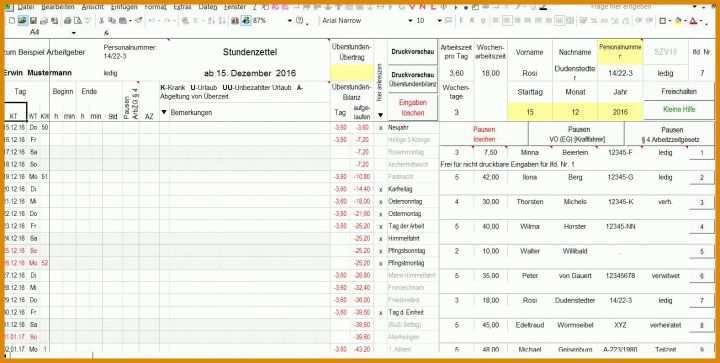Toggle the x mark for Himmelfahrt
The height and width of the screenshot is (363, 720).
point(381,239)
